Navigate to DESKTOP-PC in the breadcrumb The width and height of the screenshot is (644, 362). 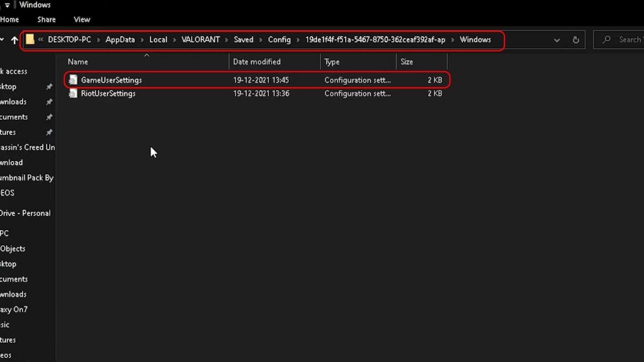[x=69, y=40]
